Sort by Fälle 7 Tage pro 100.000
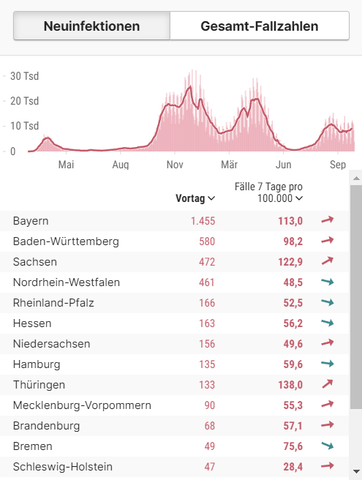Image resolution: width=362 pixels, height=480 pixels. 269,192
